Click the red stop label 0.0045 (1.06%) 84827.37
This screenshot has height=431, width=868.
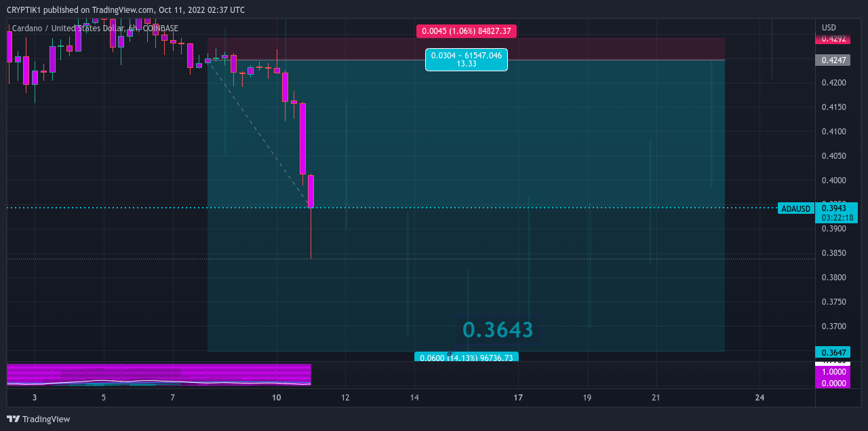coord(467,31)
